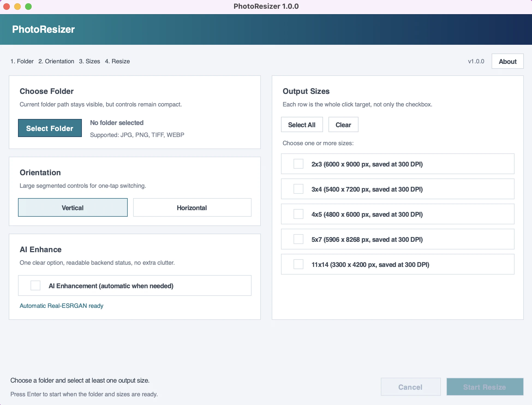Enable the AI Enhancement checkbox

tap(35, 285)
